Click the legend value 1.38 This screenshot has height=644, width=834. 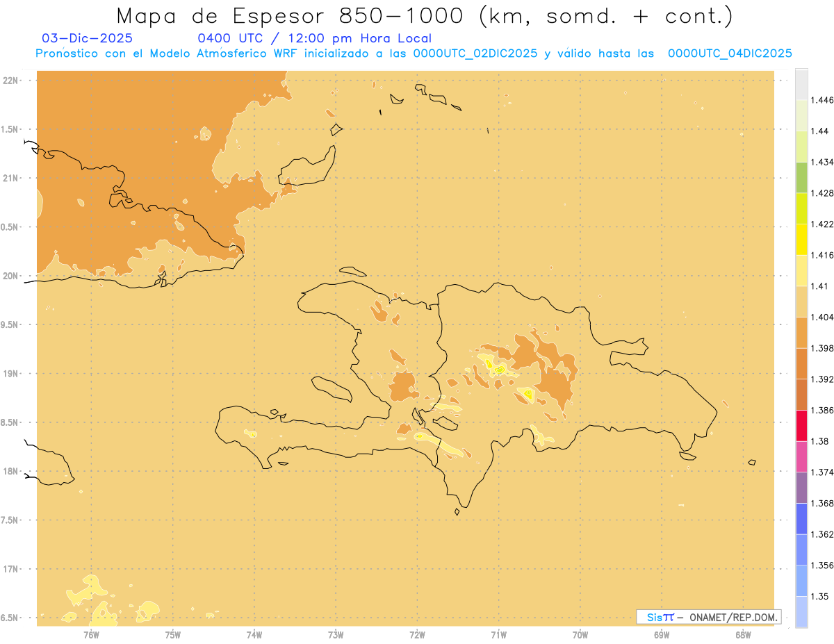click(820, 441)
